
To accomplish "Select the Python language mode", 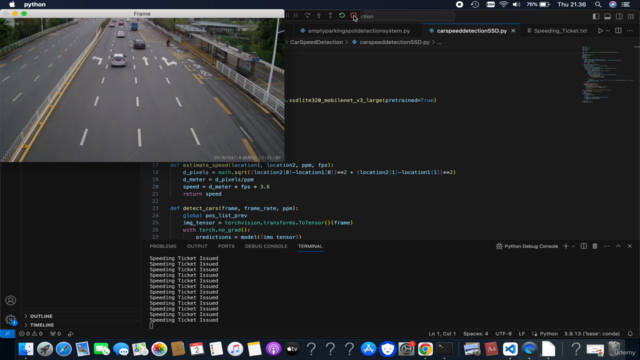I will pos(549,333).
